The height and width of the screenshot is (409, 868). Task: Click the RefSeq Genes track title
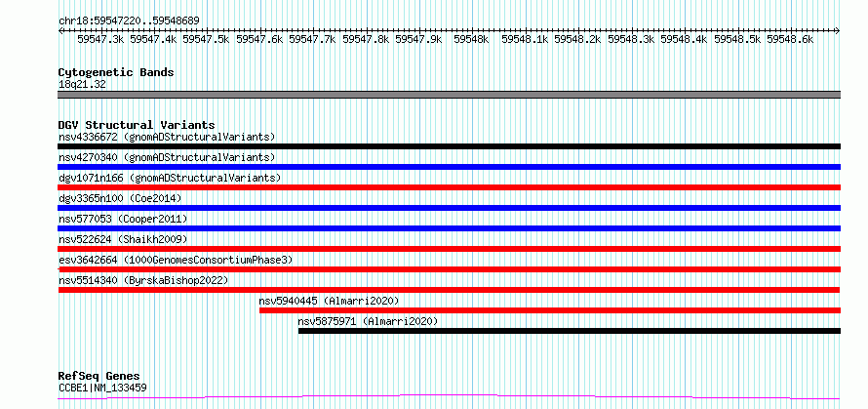click(x=99, y=377)
